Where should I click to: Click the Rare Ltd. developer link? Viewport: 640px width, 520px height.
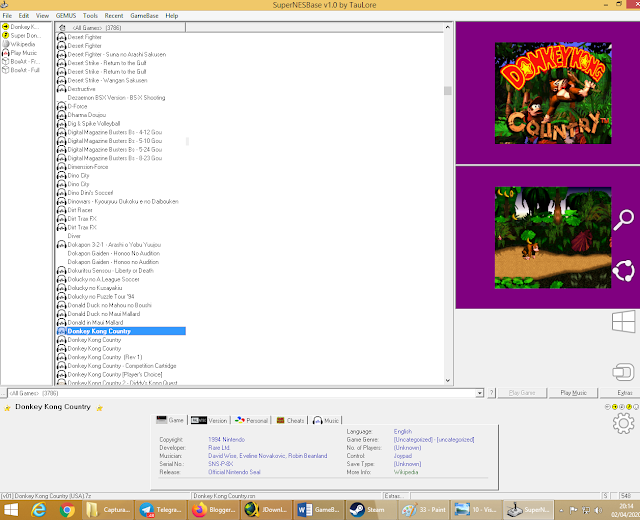pos(219,448)
